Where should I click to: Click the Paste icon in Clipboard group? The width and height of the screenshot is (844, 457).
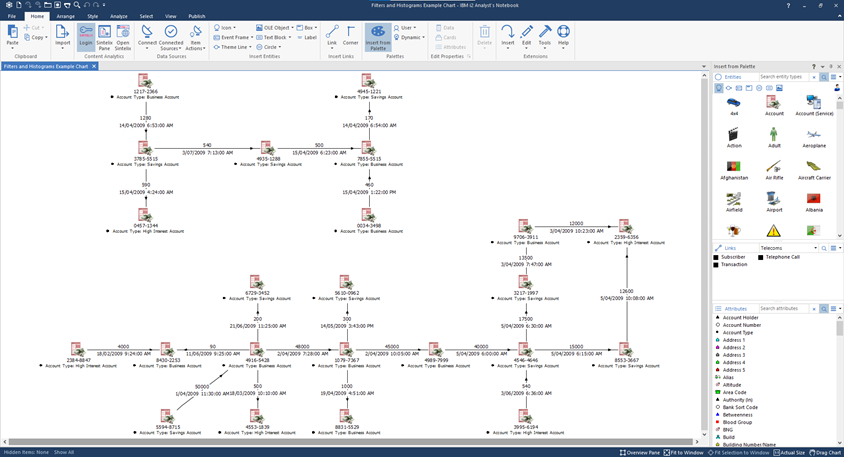point(12,35)
